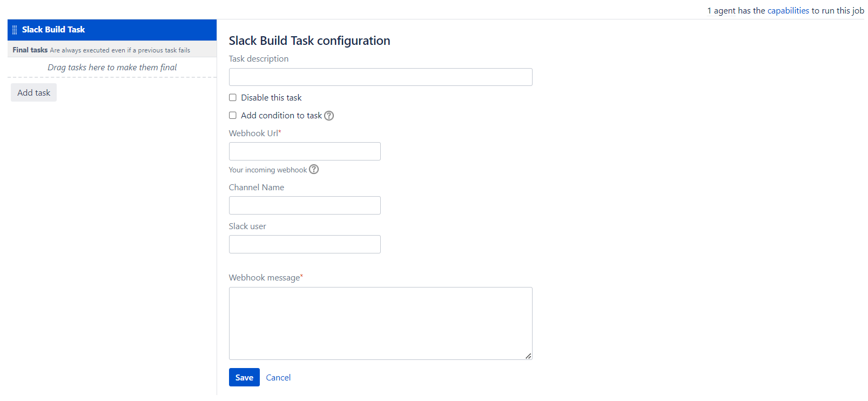Select the Channel Name input box
Viewport: 868px width, 401px height.
tap(305, 205)
